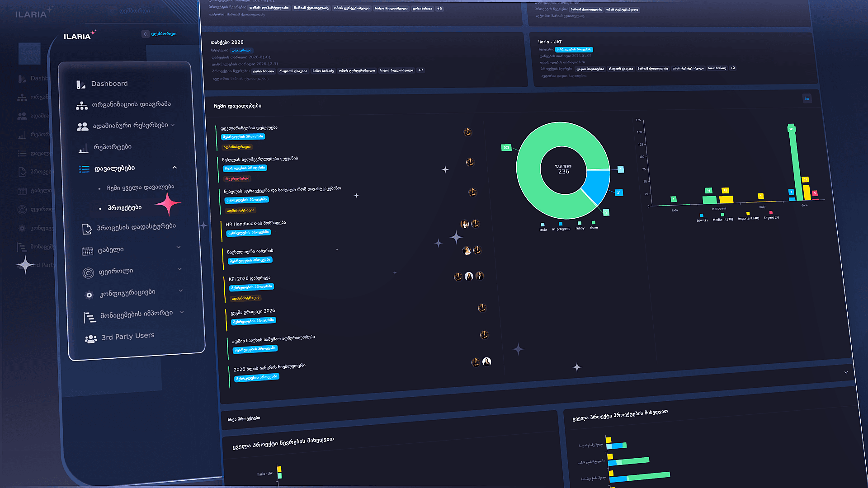
Task: Click the human resources people icon
Action: (x=83, y=127)
